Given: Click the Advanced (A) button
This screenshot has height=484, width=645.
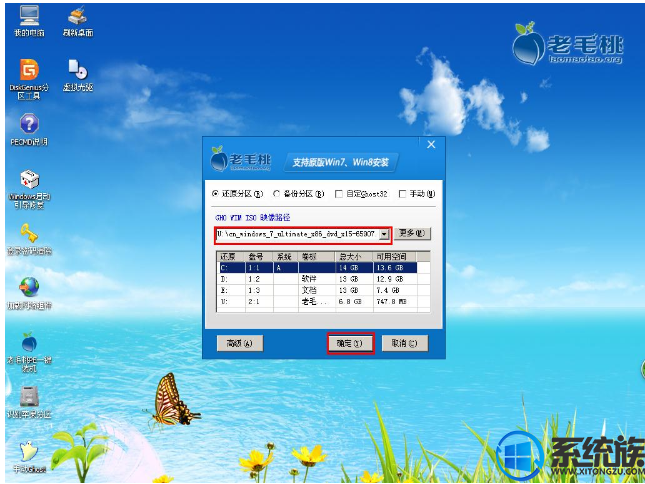Looking at the screenshot, I should (x=240, y=343).
